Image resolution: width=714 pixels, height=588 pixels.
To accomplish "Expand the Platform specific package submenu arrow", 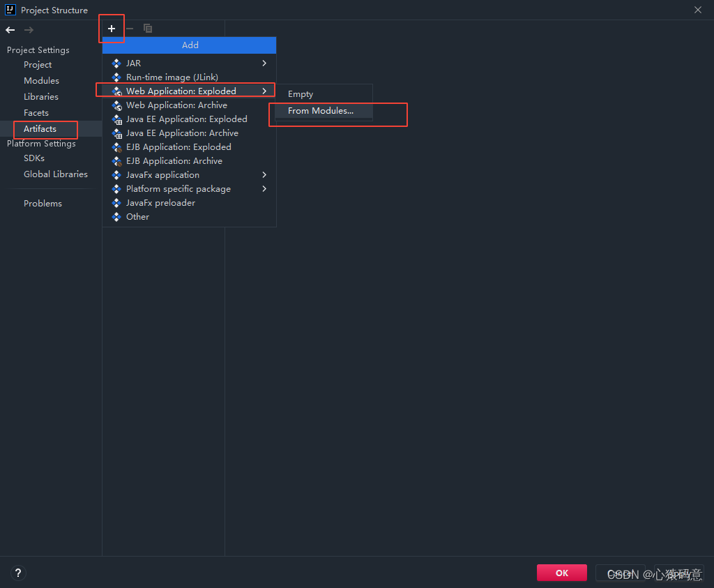I will (x=264, y=189).
